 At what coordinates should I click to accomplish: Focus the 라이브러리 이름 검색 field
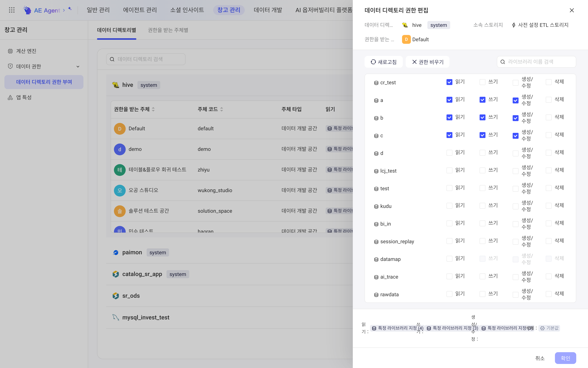click(536, 62)
